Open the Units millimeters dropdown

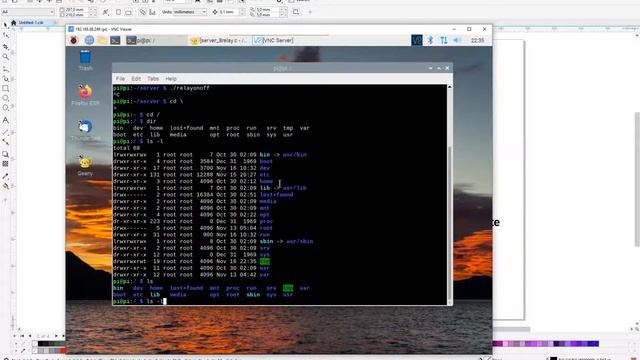(190, 12)
